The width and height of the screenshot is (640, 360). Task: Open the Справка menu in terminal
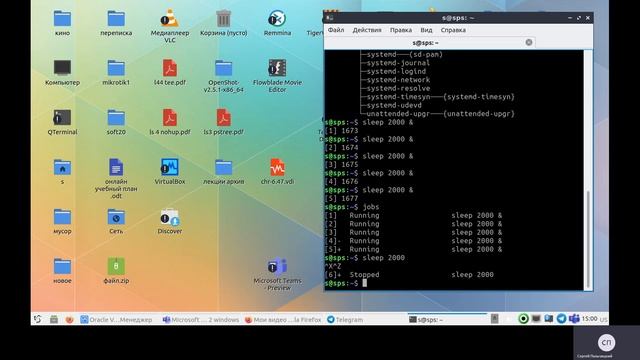[453, 30]
